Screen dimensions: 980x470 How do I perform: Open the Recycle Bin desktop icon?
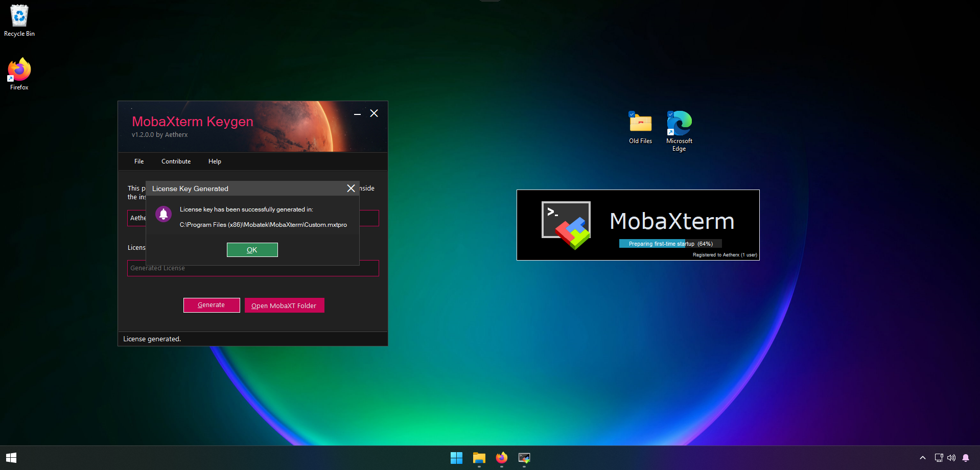point(19,21)
